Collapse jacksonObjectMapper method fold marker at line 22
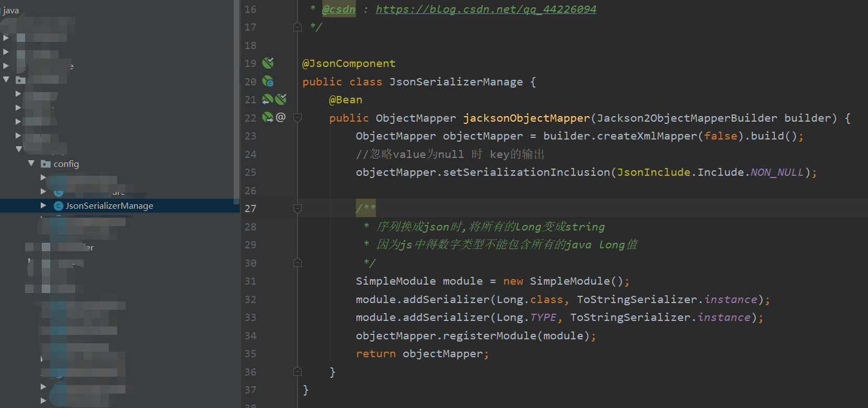868x408 pixels. coord(297,118)
